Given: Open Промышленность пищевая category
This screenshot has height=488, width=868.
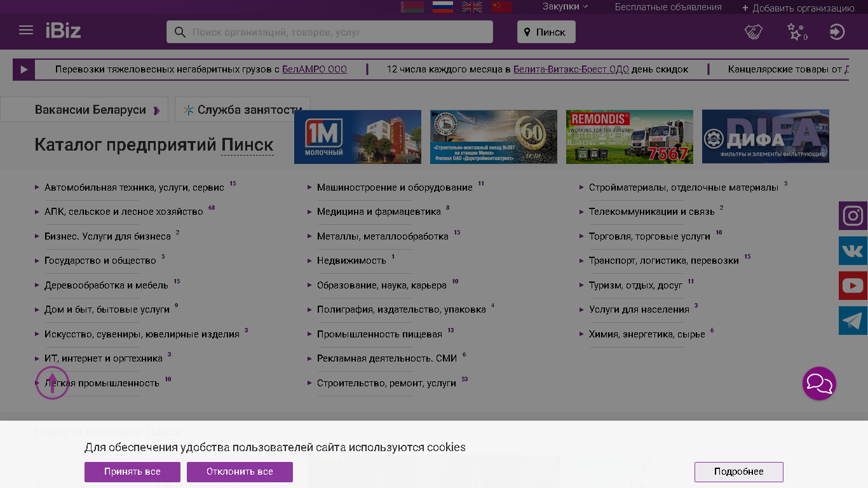Looking at the screenshot, I should point(379,334).
